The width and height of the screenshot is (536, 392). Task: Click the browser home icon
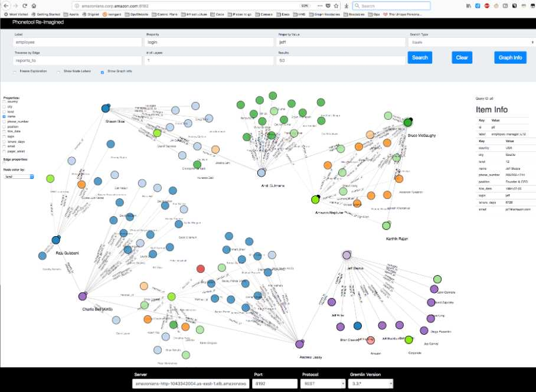(x=34, y=6)
